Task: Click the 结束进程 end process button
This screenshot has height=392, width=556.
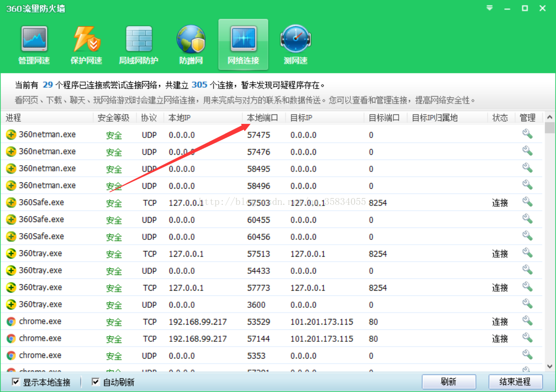Action: click(515, 382)
